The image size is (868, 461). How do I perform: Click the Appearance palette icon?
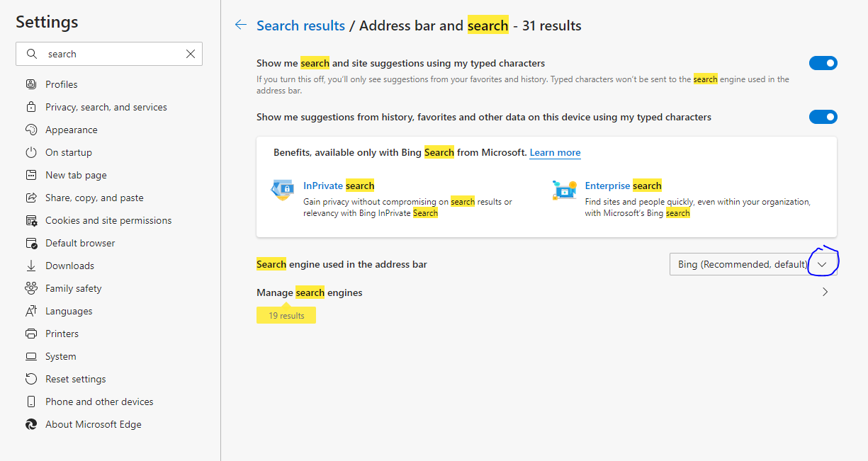31,130
